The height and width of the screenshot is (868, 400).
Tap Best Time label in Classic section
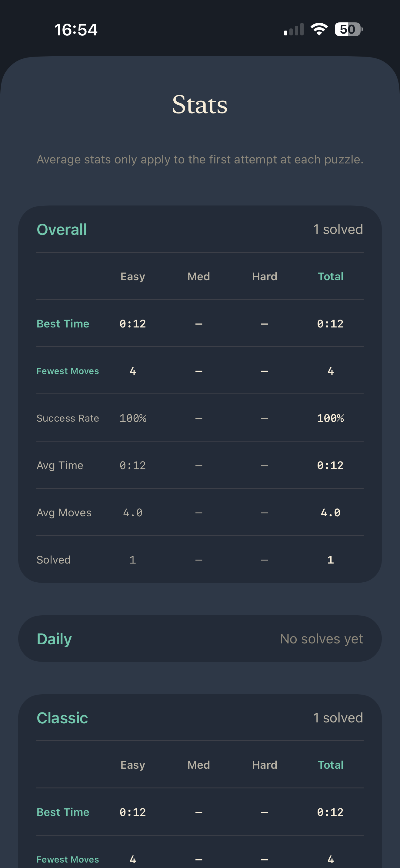[x=63, y=812]
